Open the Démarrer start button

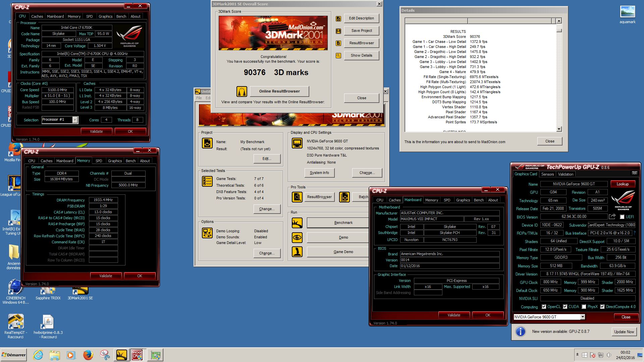(14, 355)
